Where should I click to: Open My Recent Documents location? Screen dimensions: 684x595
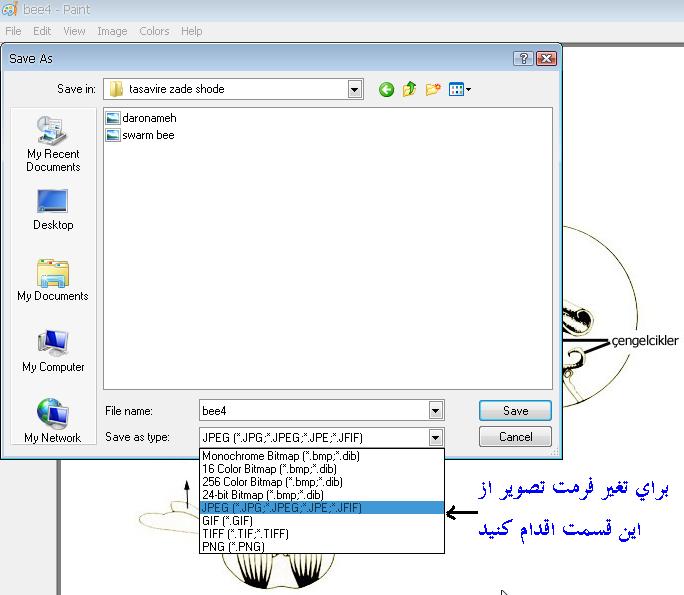coord(53,144)
